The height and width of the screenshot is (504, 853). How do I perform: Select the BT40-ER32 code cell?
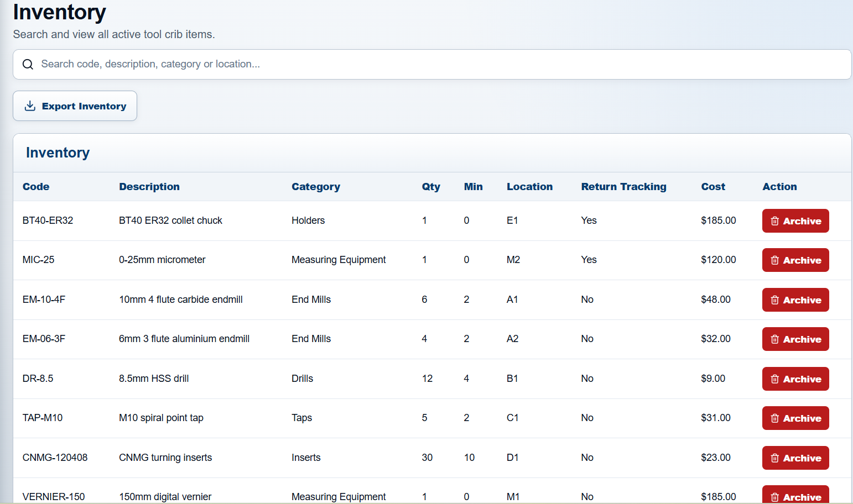[x=48, y=221]
